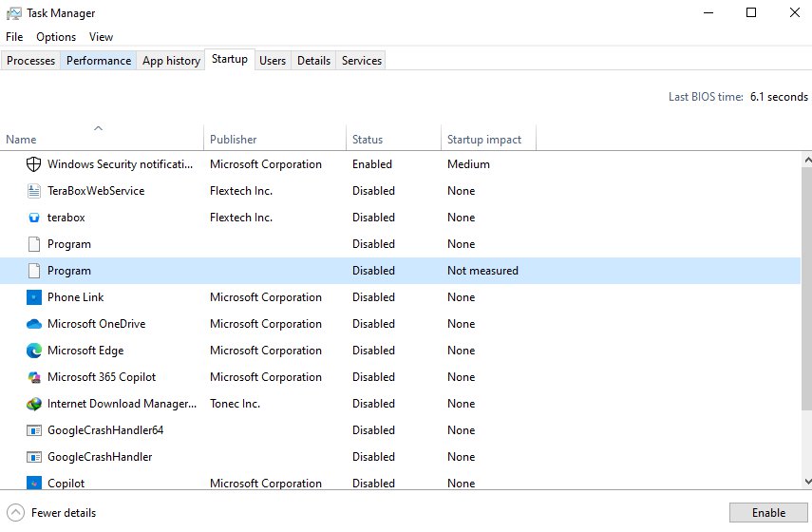Switch to the Services tab
The width and height of the screenshot is (812, 532).
[362, 61]
